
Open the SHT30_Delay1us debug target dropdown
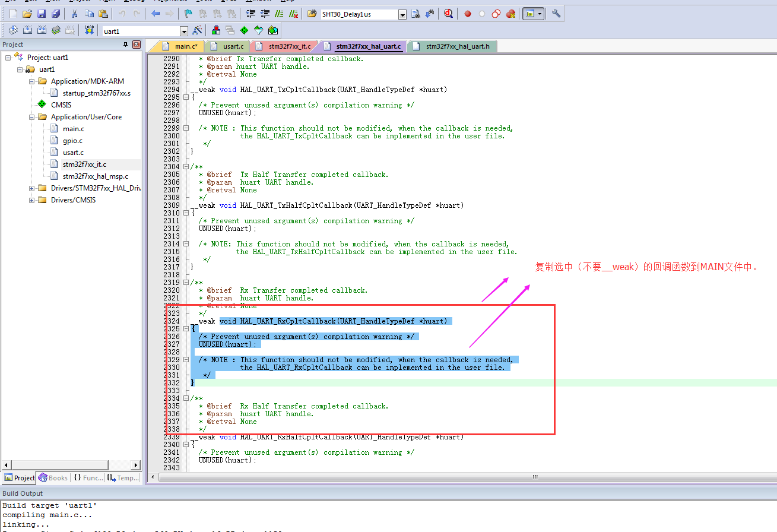(402, 14)
